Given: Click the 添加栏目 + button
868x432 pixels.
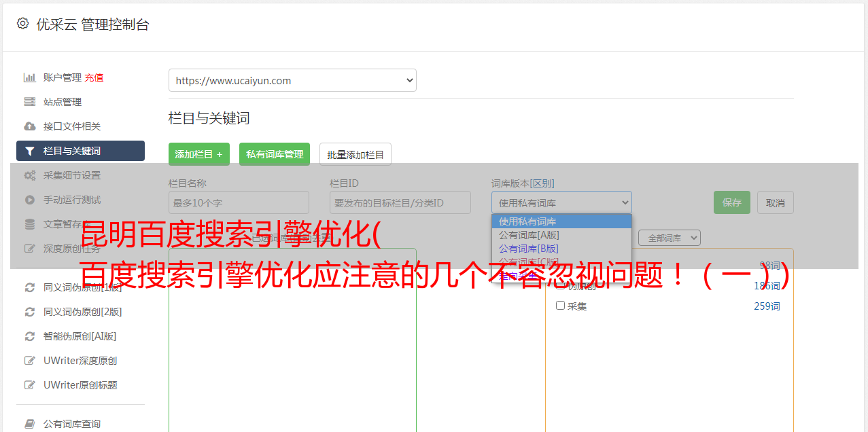Looking at the screenshot, I should coord(199,154).
